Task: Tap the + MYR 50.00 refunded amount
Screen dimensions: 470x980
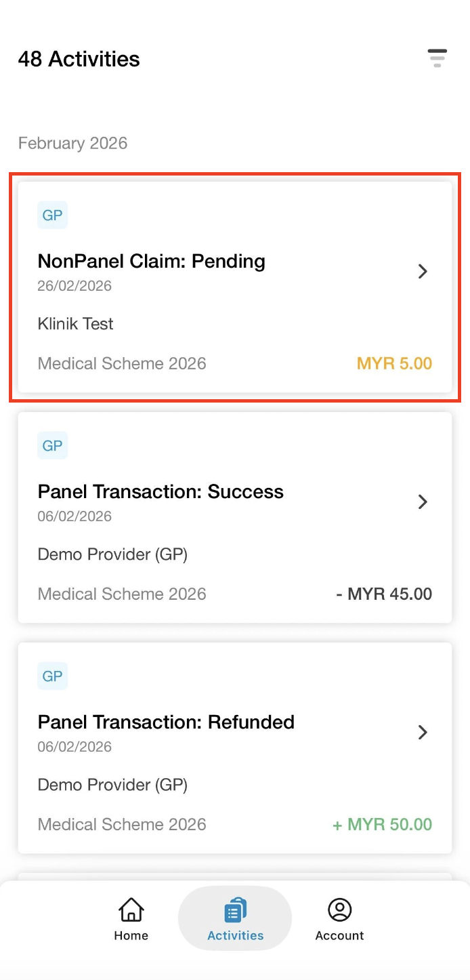Action: click(x=382, y=824)
